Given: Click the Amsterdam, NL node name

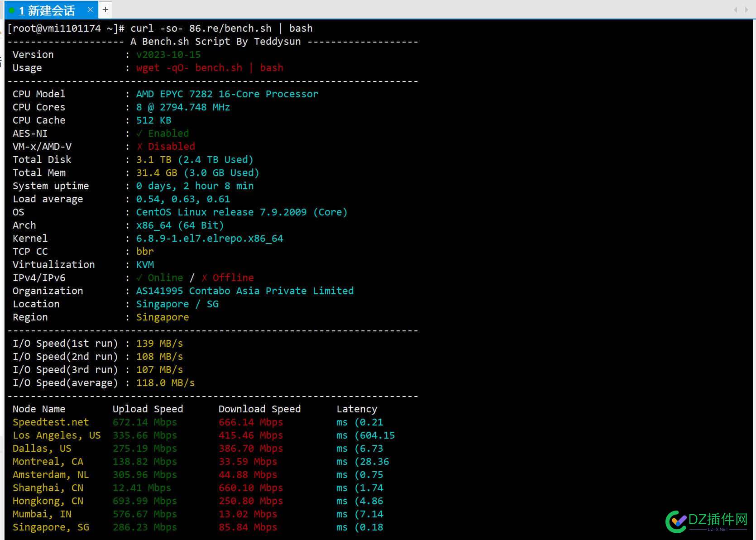Looking at the screenshot, I should pos(51,474).
